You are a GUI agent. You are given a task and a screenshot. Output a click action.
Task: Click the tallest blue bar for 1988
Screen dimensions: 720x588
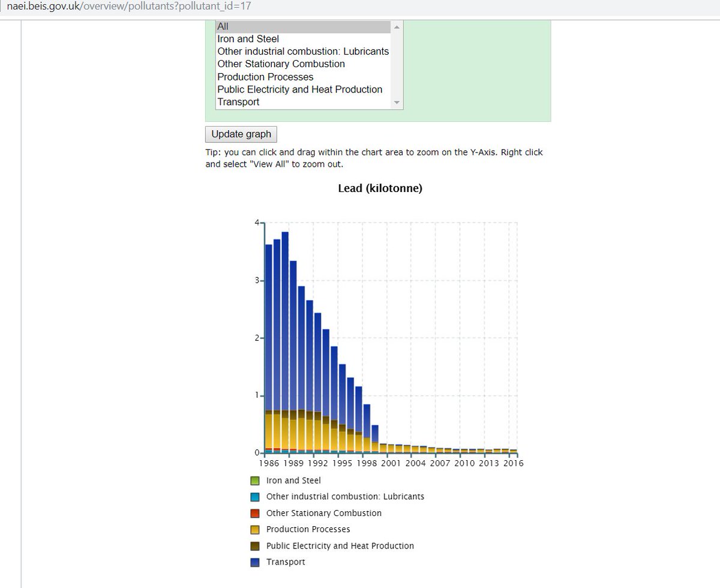tap(285, 321)
